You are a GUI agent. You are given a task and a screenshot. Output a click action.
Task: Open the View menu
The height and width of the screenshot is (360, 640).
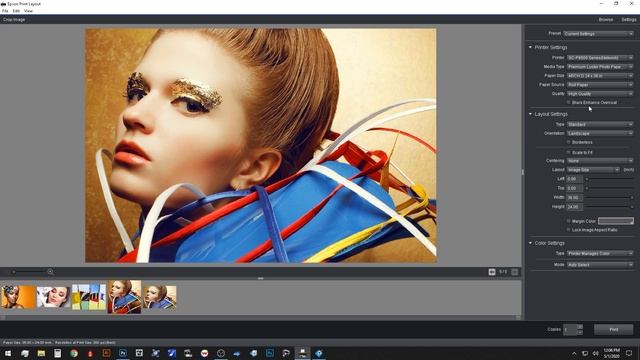click(29, 11)
